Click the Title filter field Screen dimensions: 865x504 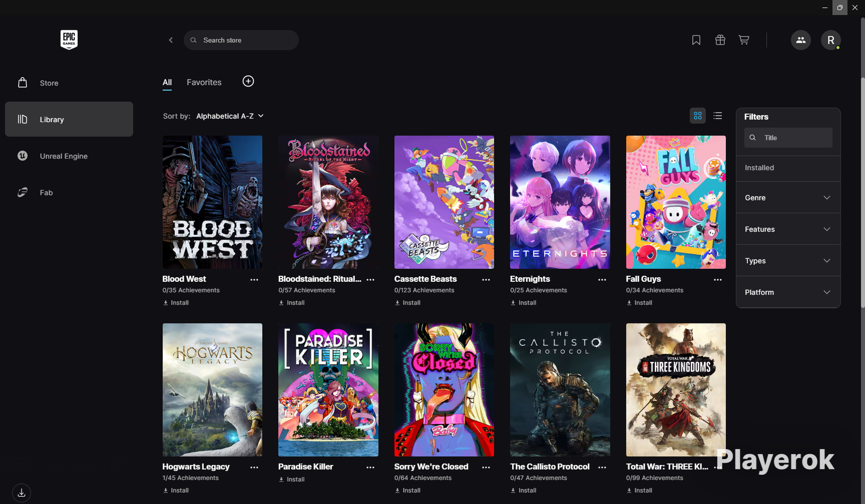point(788,138)
